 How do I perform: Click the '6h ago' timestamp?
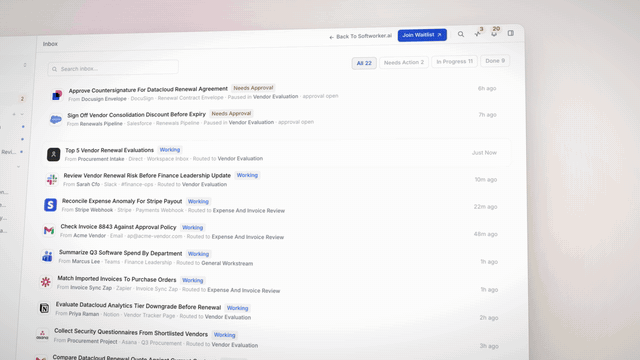point(487,88)
